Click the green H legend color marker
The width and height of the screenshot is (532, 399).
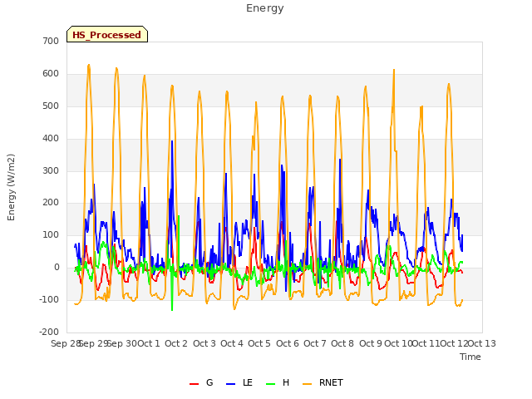270,384
